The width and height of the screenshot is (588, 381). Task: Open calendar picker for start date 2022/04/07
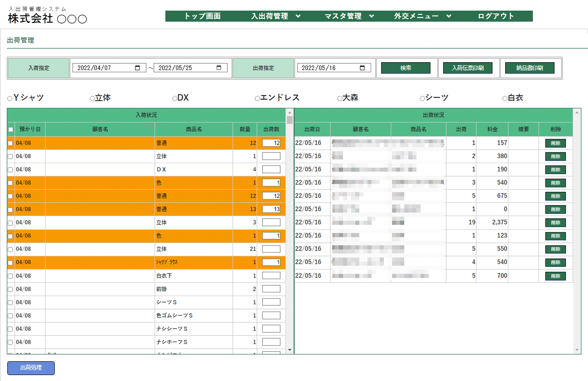(x=138, y=68)
